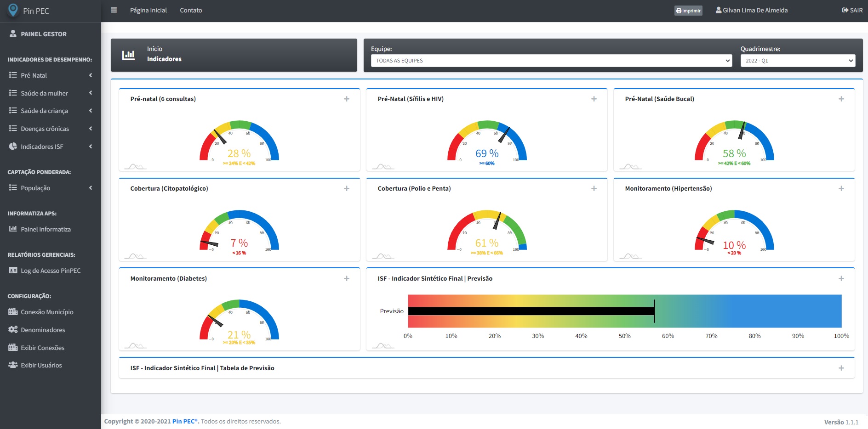Click the list icon beside Saúde da mulher

[13, 93]
